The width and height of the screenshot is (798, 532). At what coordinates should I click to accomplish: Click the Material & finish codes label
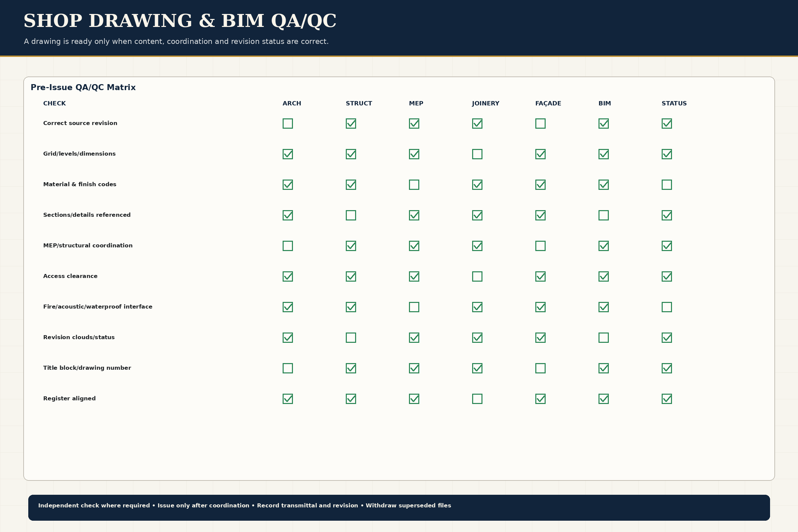(x=80, y=184)
